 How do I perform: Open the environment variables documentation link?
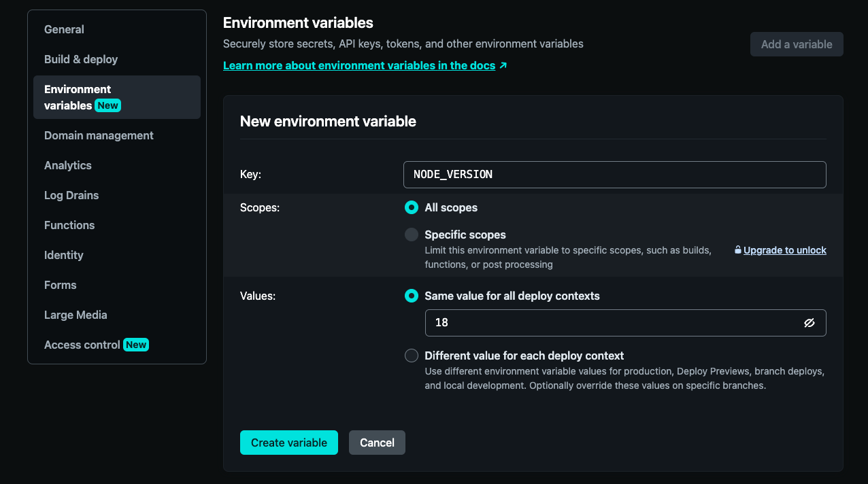coord(358,65)
